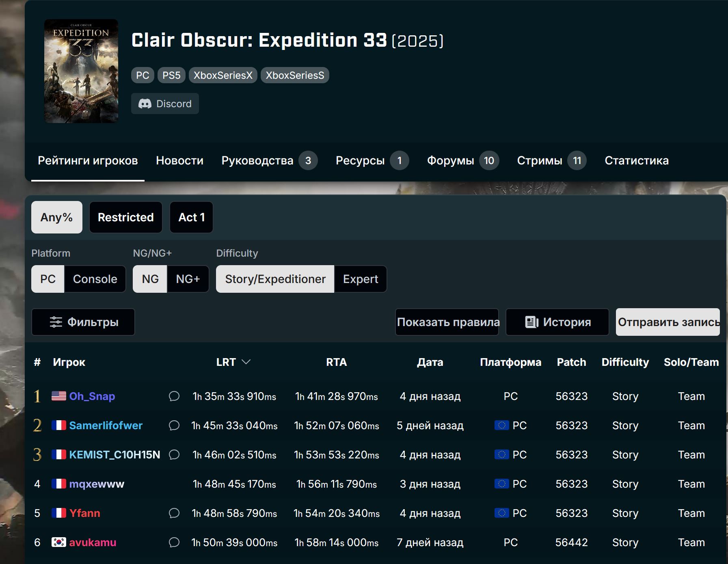
Task: Open the comment bubble for avukamu's run
Action: (x=174, y=542)
